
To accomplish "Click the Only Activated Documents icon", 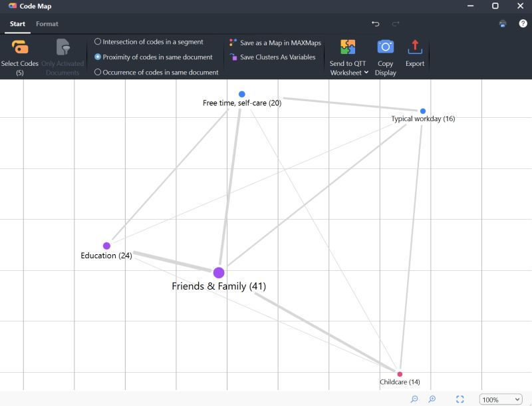I will tap(63, 47).
